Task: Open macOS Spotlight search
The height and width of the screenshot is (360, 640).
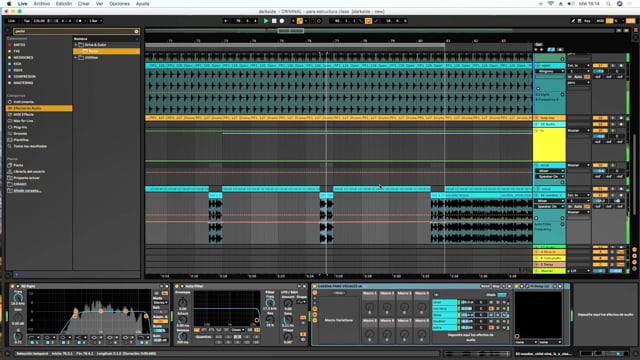Action: 608,4
